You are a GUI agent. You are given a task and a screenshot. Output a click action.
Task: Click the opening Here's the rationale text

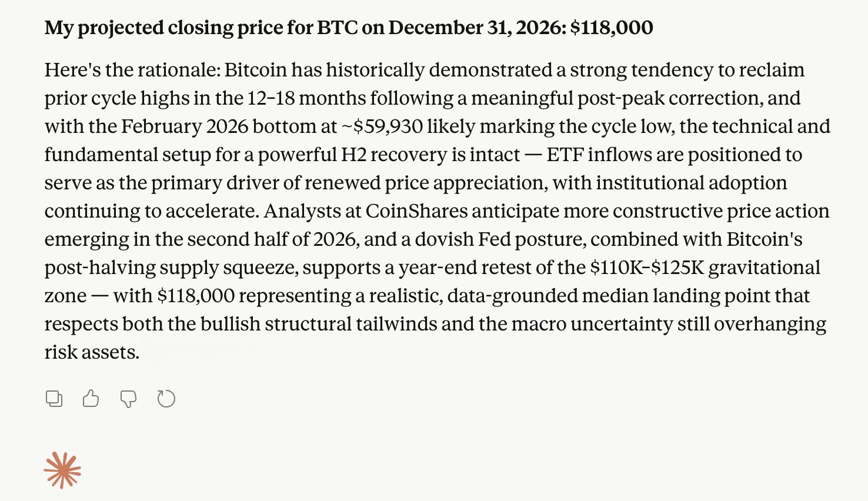pos(132,70)
